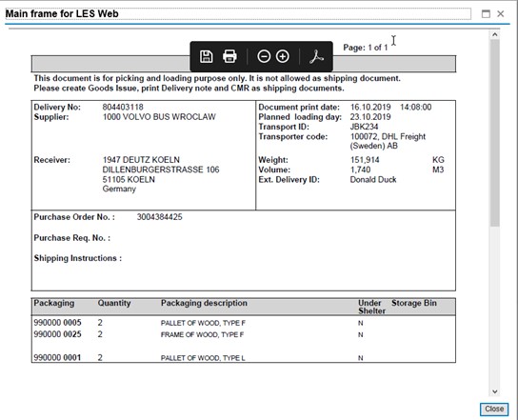Click purchase order number 3004384425
Screen dimensions: 518x420
click(160, 217)
